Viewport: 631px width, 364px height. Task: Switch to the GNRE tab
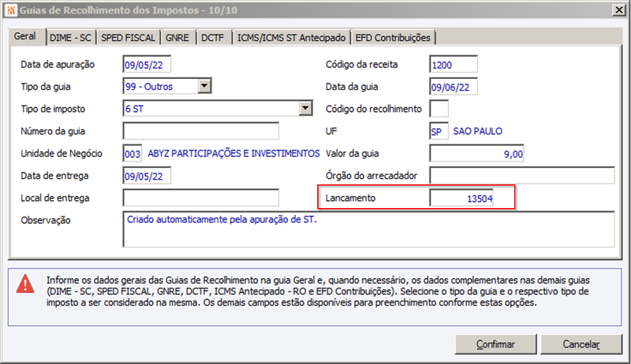177,38
